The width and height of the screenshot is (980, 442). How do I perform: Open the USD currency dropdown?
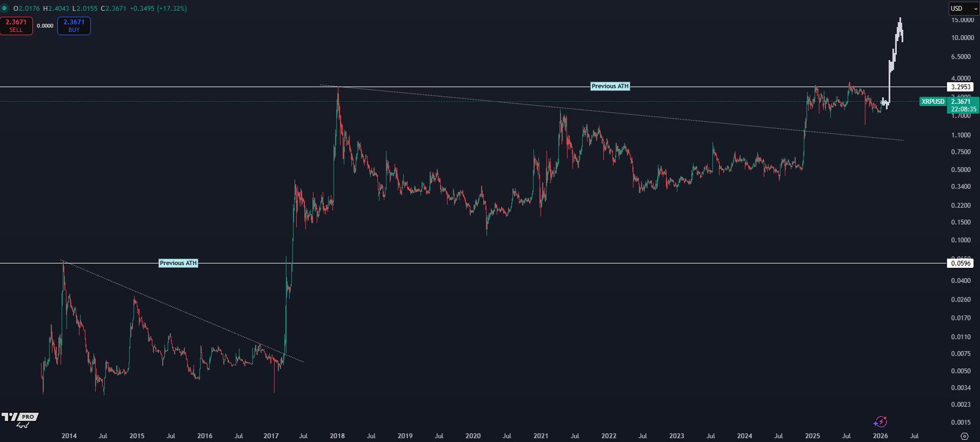coord(964,9)
